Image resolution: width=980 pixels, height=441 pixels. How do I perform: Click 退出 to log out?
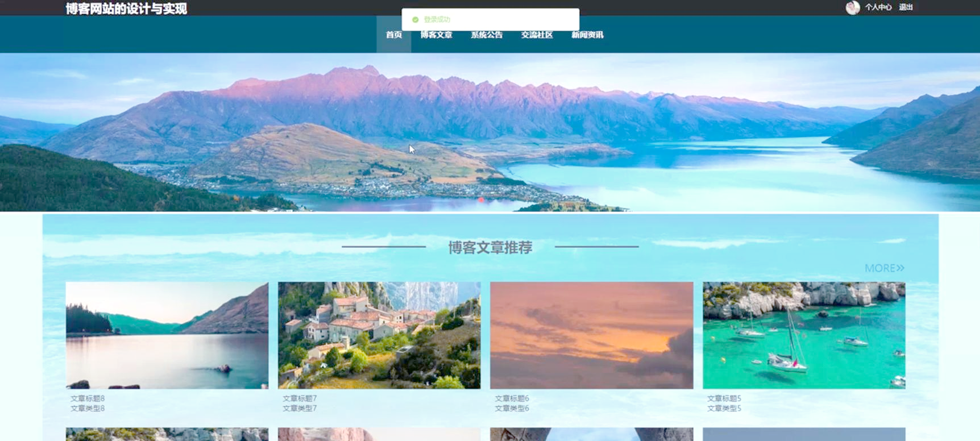tap(906, 7)
